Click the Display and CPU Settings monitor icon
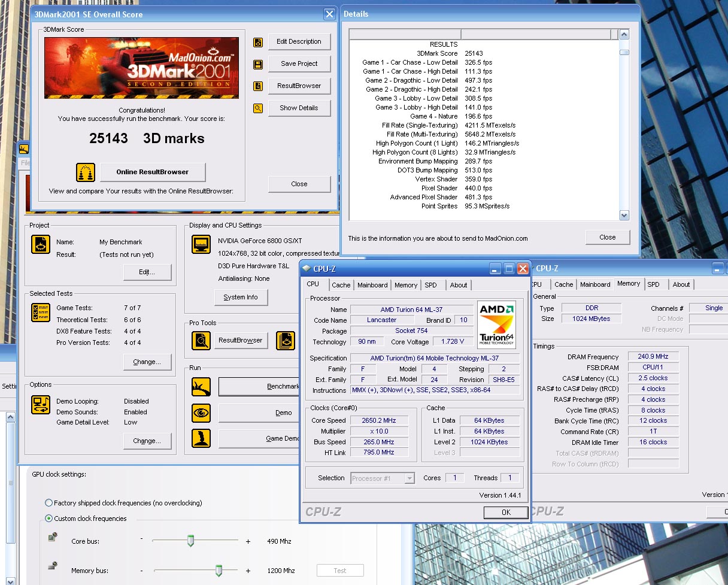The image size is (728, 585). click(x=202, y=244)
